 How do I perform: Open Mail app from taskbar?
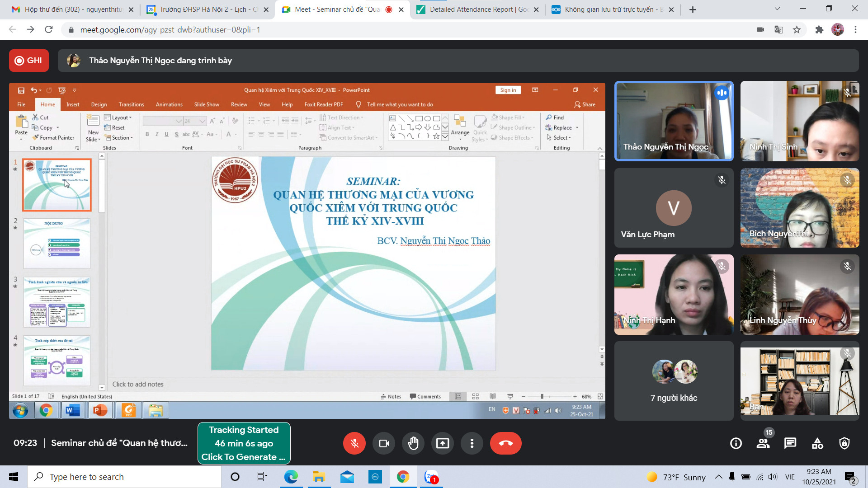347,477
